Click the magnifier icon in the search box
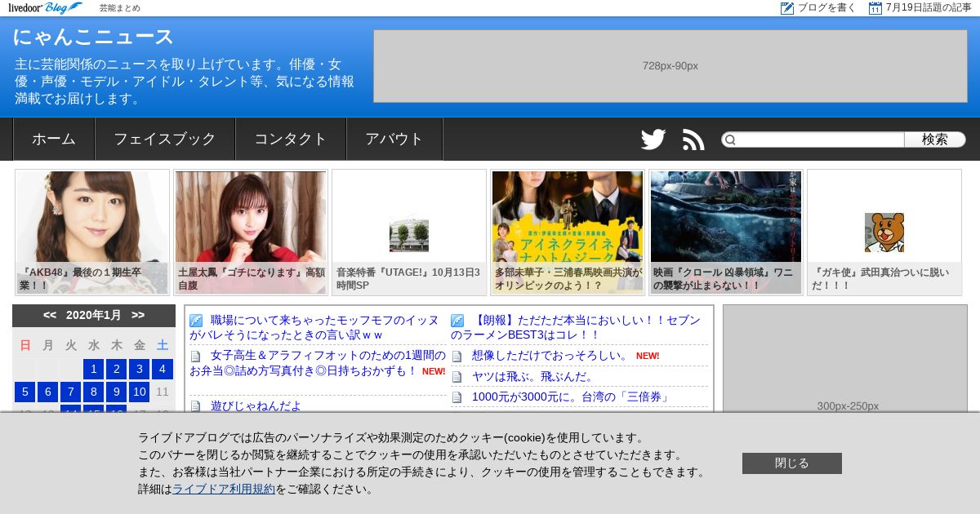The width and height of the screenshot is (980, 514). point(730,140)
